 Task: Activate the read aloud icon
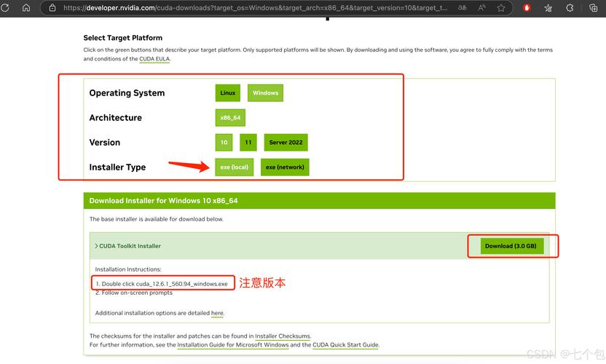481,8
